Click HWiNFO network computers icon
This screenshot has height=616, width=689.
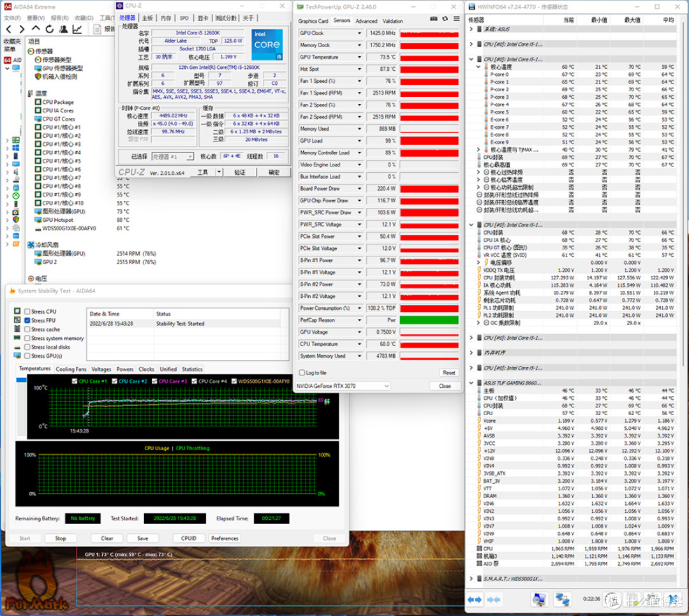562,599
